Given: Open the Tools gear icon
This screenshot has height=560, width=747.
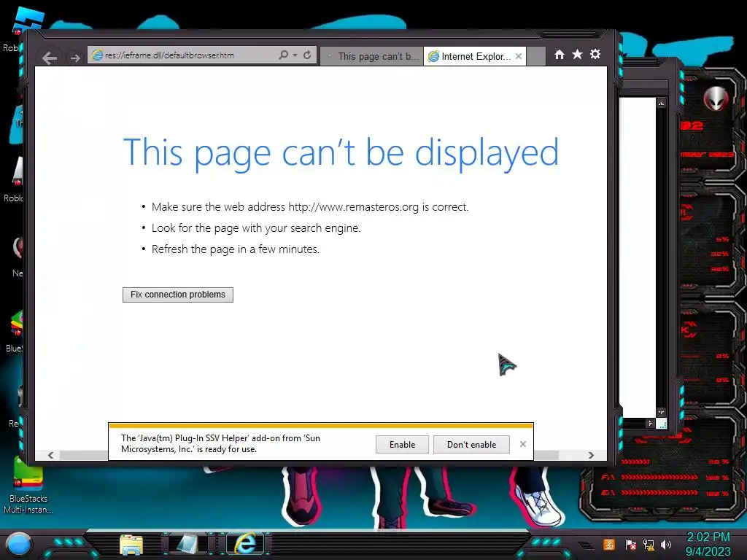Looking at the screenshot, I should tap(595, 54).
